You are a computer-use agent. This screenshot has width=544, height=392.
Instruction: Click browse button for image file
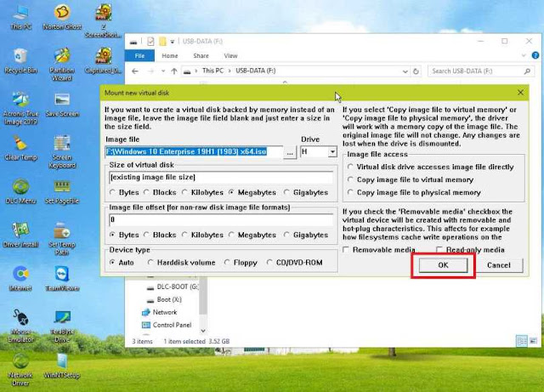coord(290,152)
